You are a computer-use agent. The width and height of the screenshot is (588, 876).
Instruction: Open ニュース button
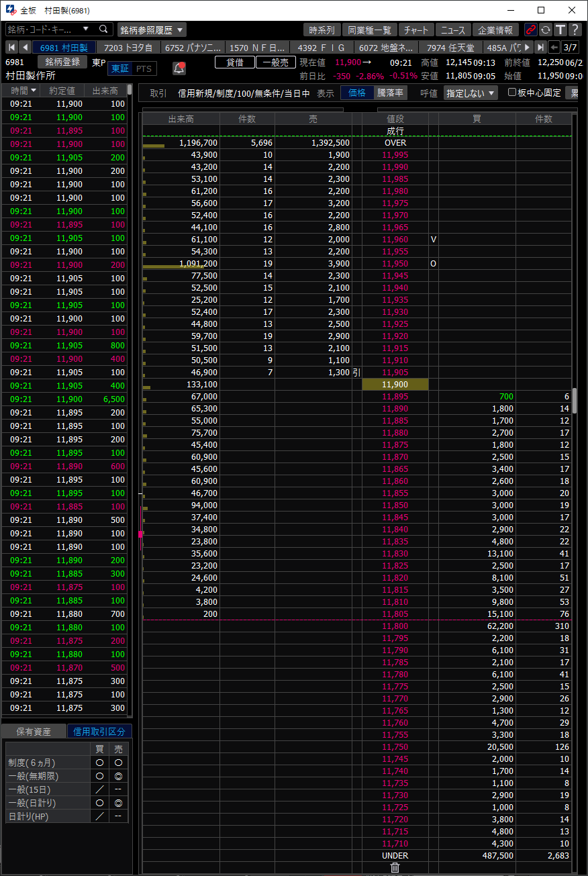[x=453, y=30]
